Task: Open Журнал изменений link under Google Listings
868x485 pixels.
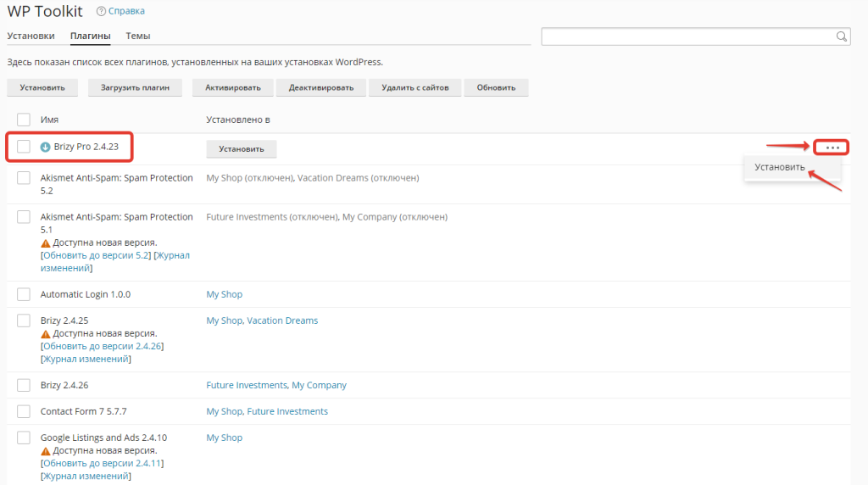Action: click(x=86, y=477)
